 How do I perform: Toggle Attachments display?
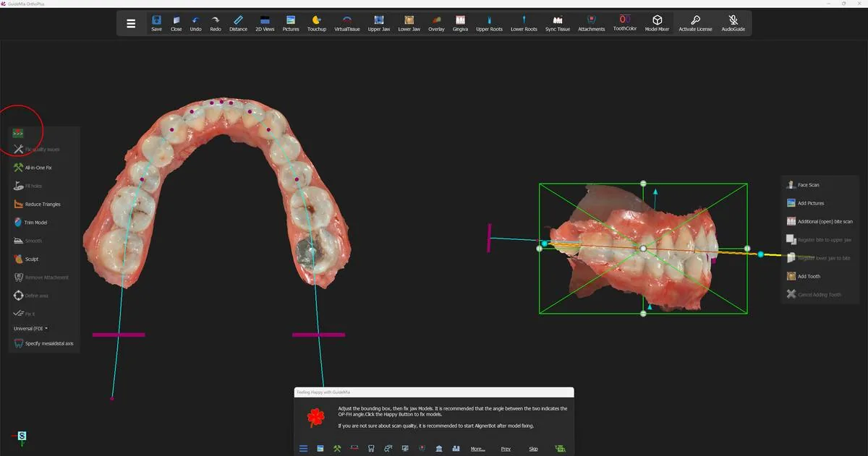591,23
